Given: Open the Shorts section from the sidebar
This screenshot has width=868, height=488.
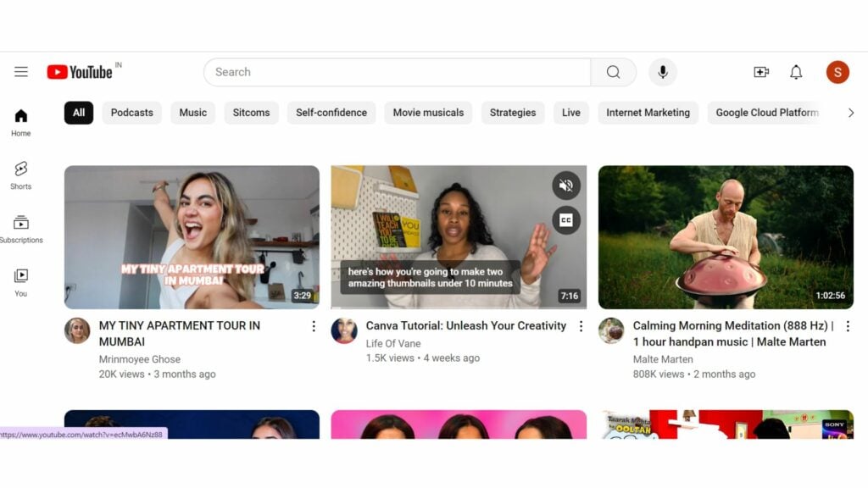Looking at the screenshot, I should point(20,175).
